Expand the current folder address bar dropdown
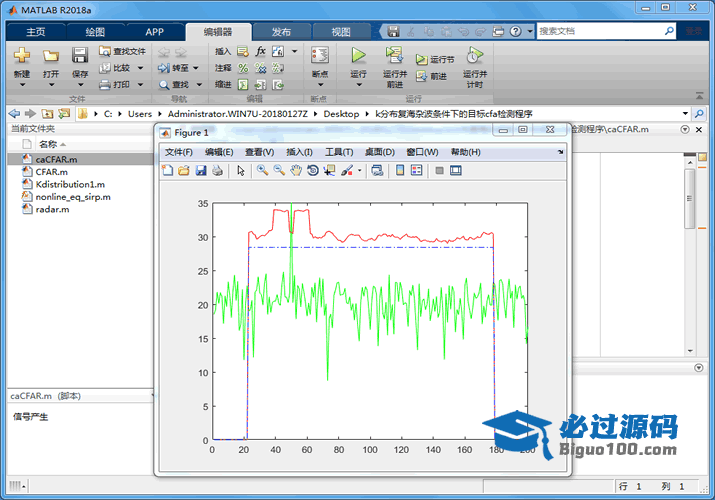This screenshot has height=500, width=715. 685,113
